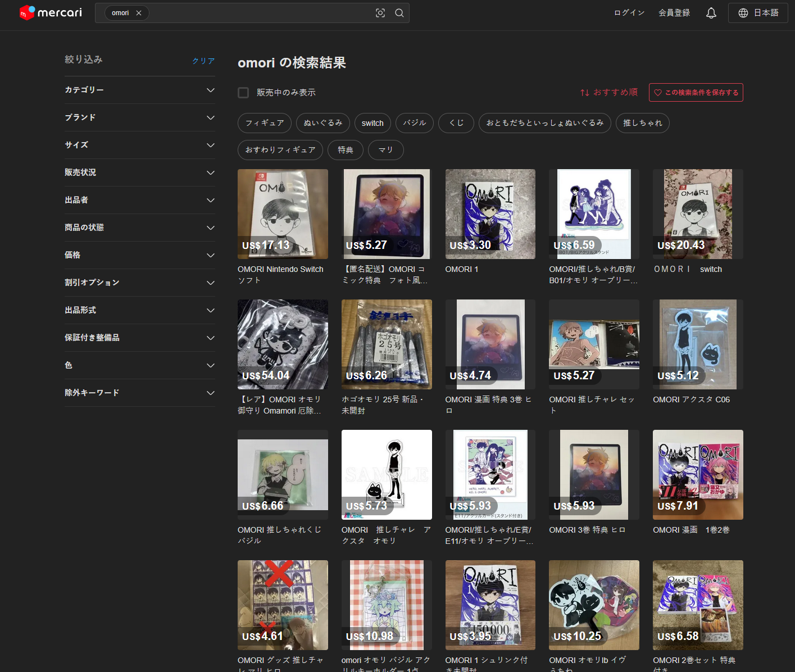Select the switch keyword chip
This screenshot has width=795, height=672.
(372, 123)
